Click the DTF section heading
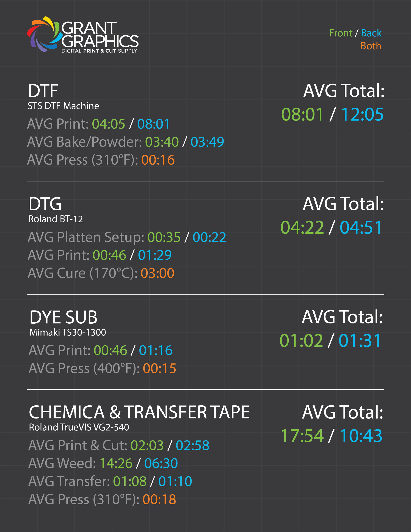411x532 pixels. (x=43, y=91)
